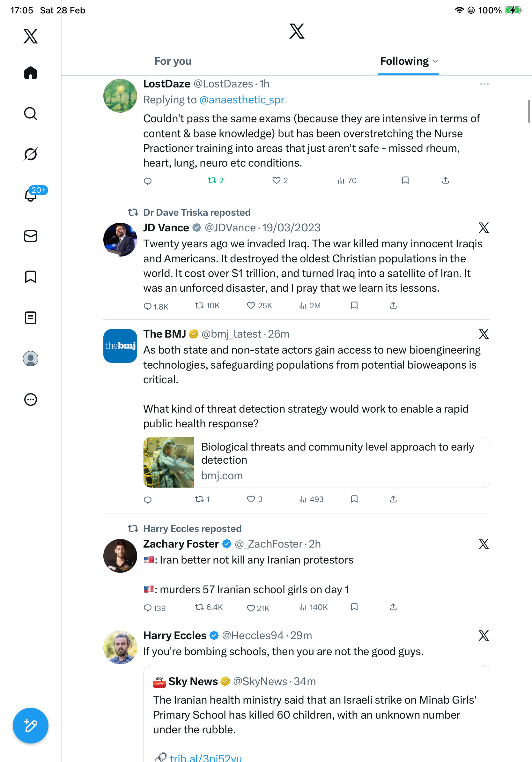Open the Search icon in sidebar
The width and height of the screenshot is (532, 762).
tap(31, 114)
